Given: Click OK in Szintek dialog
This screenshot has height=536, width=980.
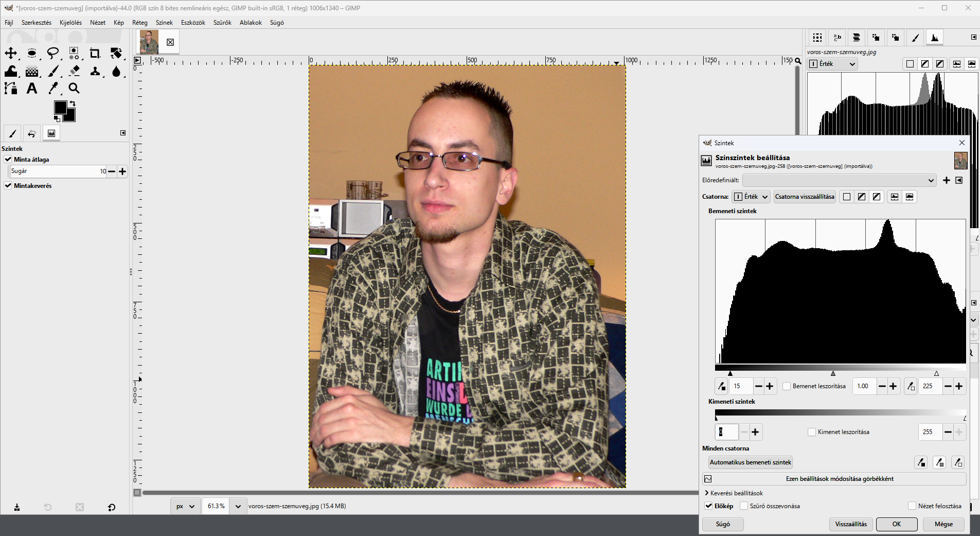Looking at the screenshot, I should (897, 524).
